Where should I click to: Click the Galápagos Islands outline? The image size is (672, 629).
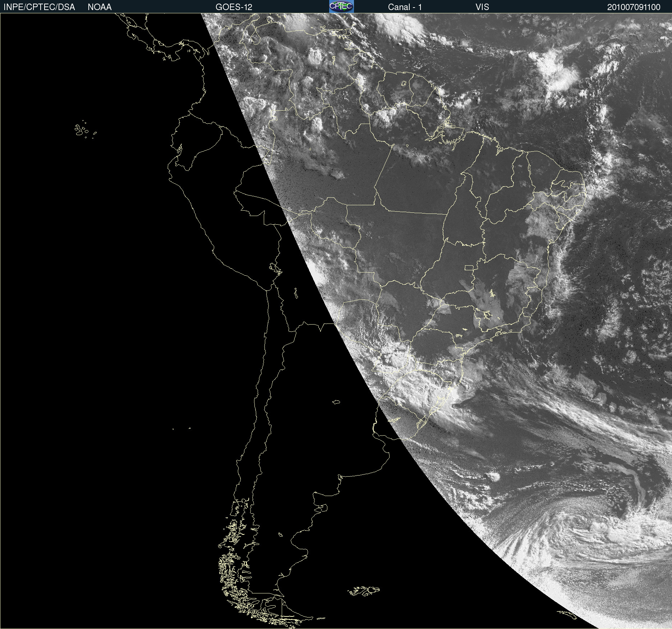click(x=85, y=130)
